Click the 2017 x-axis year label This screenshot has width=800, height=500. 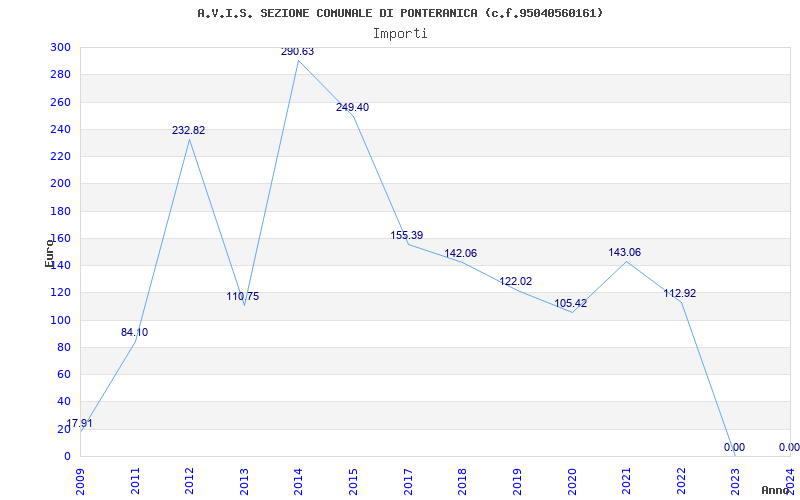[x=408, y=482]
